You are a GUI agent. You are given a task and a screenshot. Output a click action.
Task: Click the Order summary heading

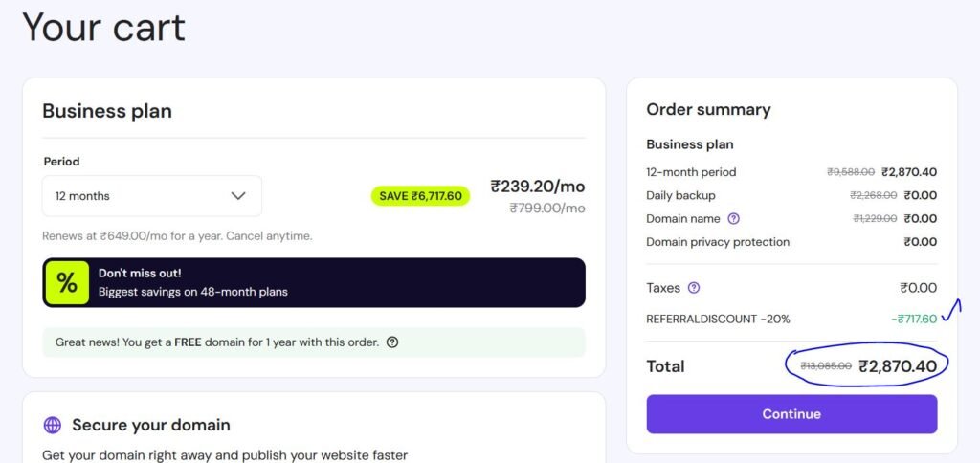(x=708, y=109)
